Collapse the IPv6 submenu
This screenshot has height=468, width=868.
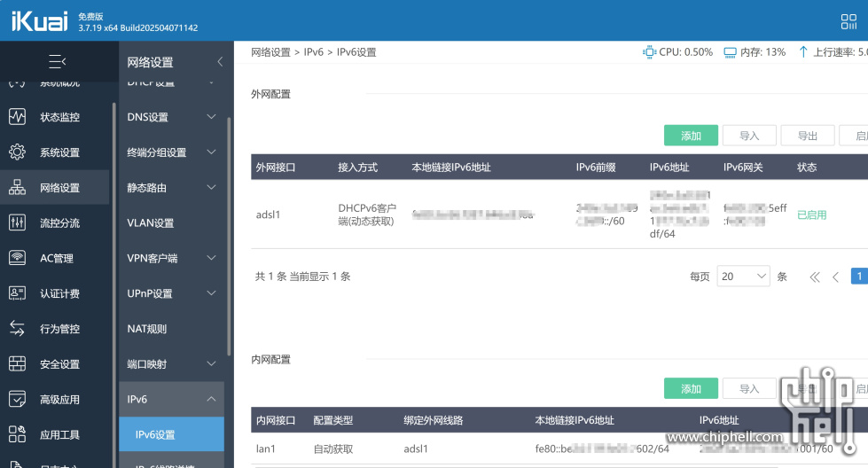(x=212, y=399)
